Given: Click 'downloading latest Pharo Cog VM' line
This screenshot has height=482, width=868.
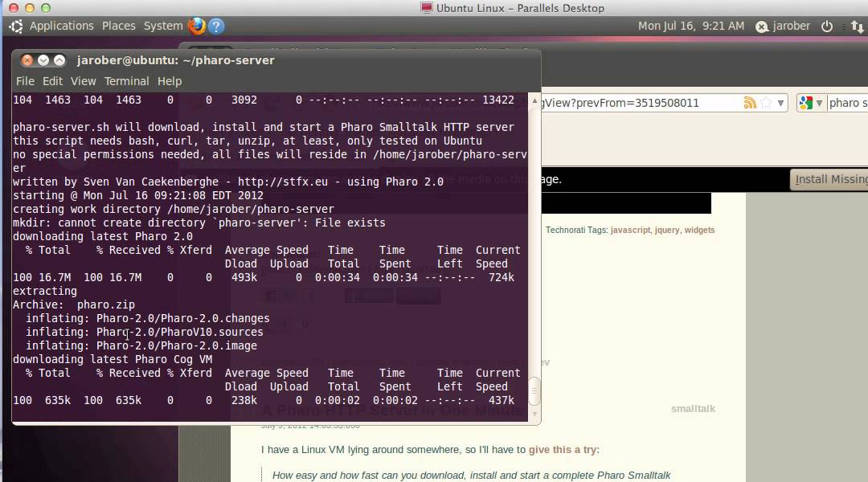Looking at the screenshot, I should (113, 359).
